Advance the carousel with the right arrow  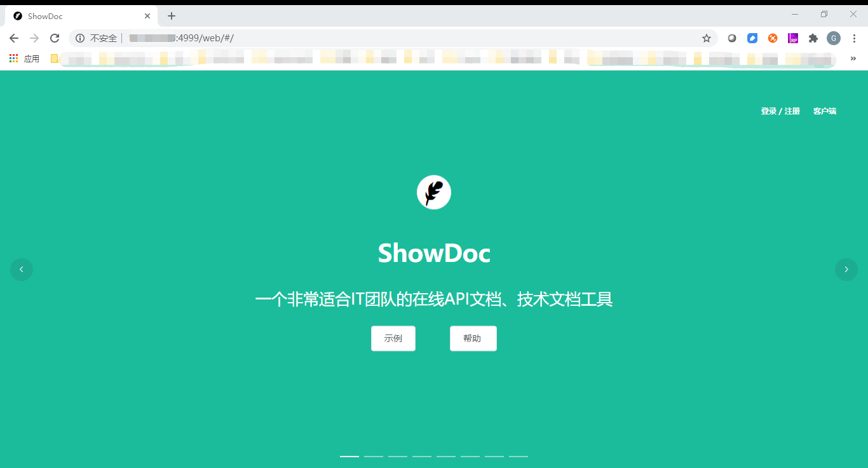[846, 269]
